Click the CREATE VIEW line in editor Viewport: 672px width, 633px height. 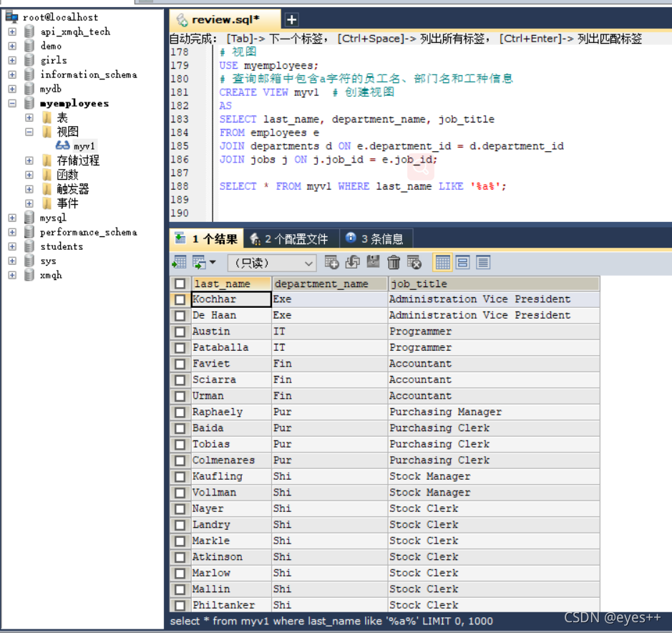point(307,92)
